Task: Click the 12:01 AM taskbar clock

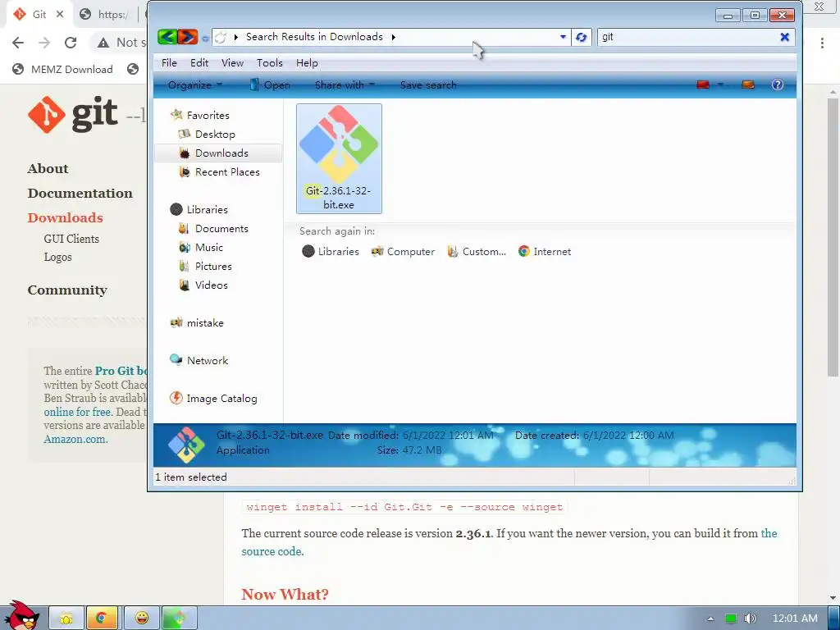Action: 795,619
